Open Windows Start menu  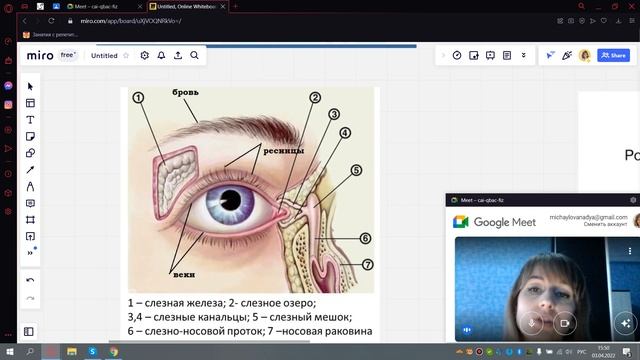[9, 351]
